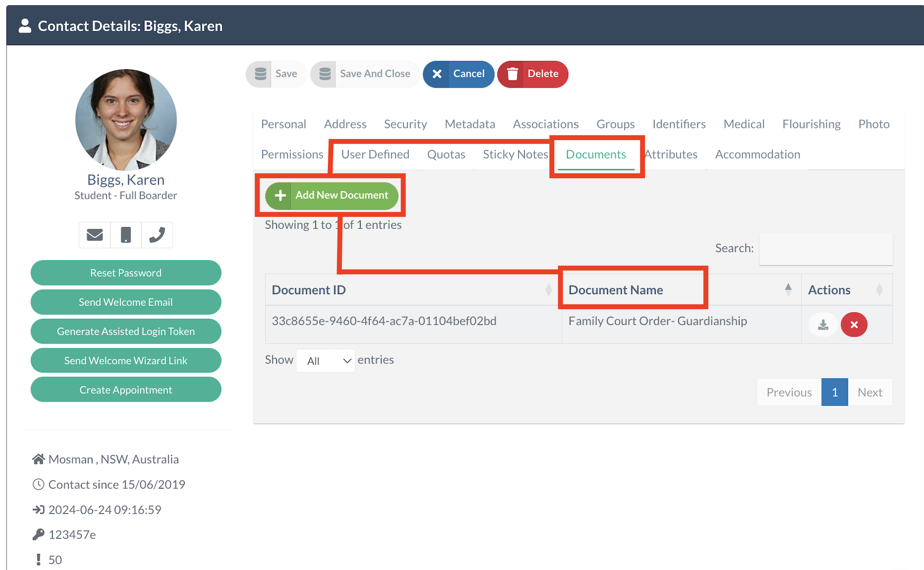924x570 pixels.
Task: Click document ID 33c8655e-9460-4f64-ac7a-01104bef02bd
Action: (x=384, y=321)
